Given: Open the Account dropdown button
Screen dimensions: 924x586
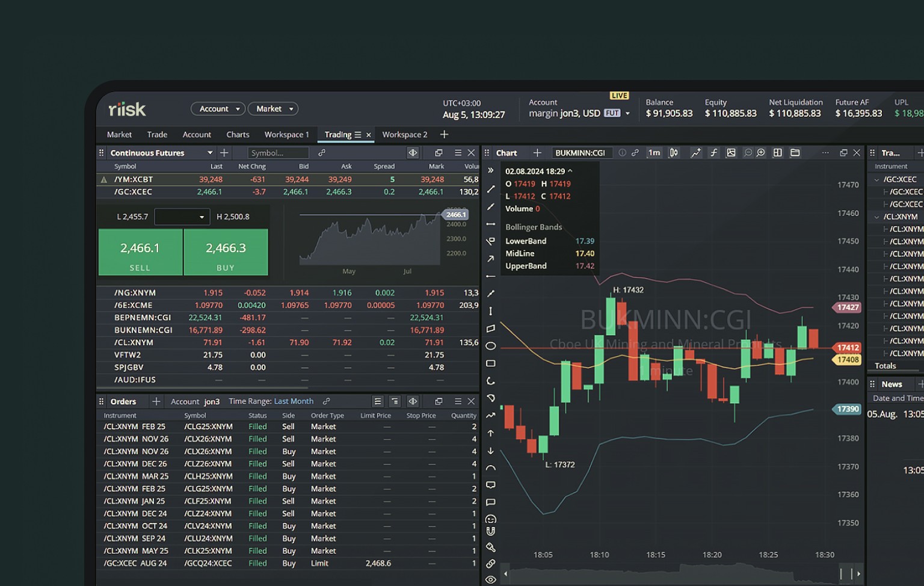Looking at the screenshot, I should click(x=218, y=109).
